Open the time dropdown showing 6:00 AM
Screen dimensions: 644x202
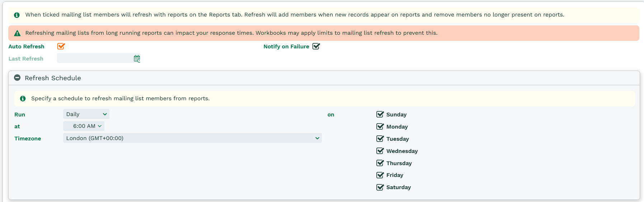tap(84, 126)
